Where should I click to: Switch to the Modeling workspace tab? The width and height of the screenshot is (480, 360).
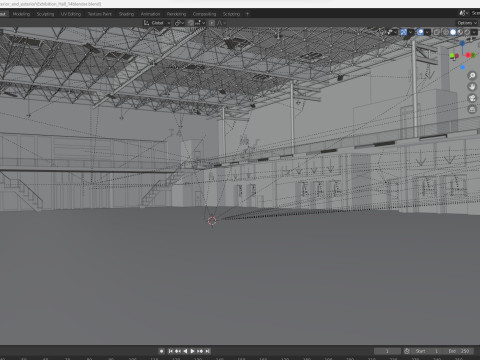point(21,14)
